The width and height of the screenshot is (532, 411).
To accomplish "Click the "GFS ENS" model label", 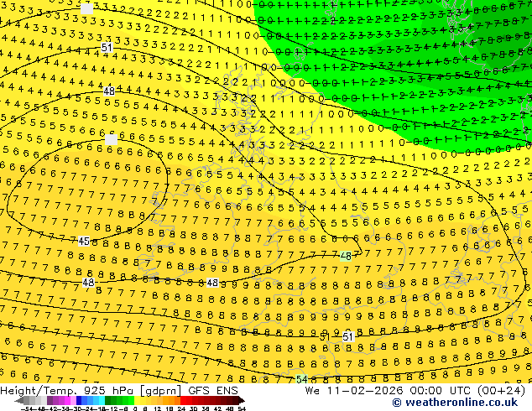I will tap(213, 391).
